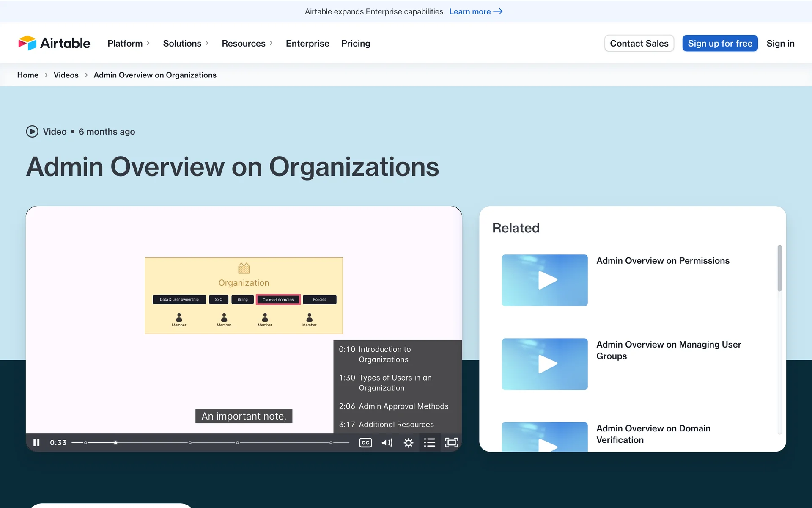This screenshot has width=812, height=508.
Task: Click the Learn more arrow link
Action: [x=475, y=11]
